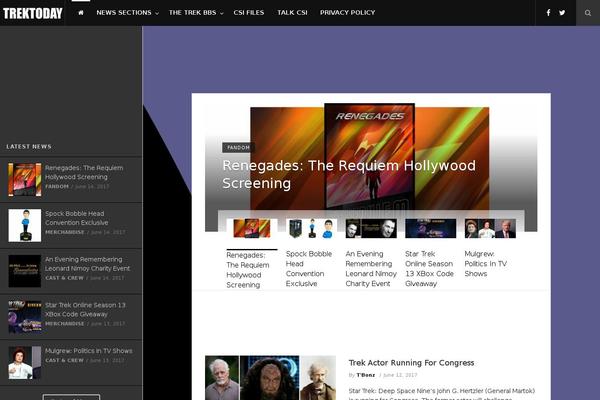
Task: Open sidebar Leonard Nimoy Charity Event thumbnail
Action: [x=25, y=271]
